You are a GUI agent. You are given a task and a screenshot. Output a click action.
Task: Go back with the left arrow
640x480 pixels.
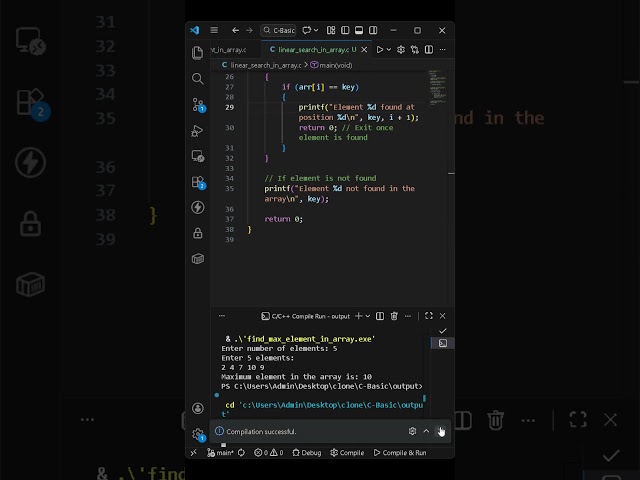235,30
